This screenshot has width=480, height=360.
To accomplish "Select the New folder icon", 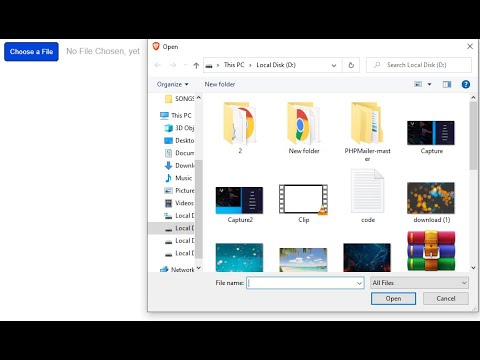I will (304, 128).
